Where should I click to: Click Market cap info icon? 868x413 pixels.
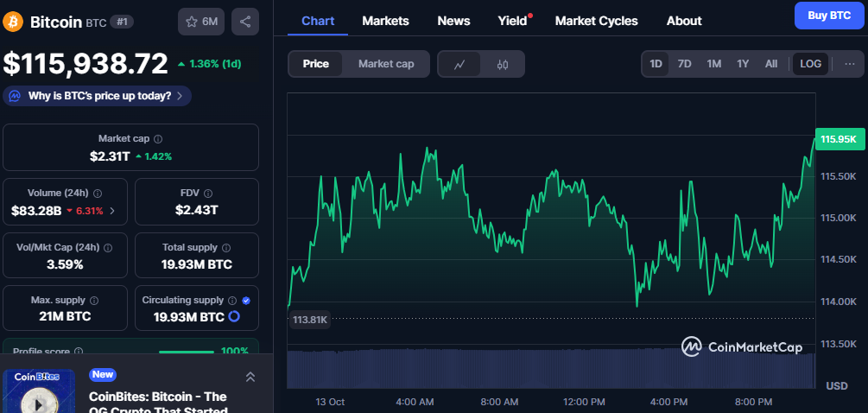pyautogui.click(x=158, y=138)
